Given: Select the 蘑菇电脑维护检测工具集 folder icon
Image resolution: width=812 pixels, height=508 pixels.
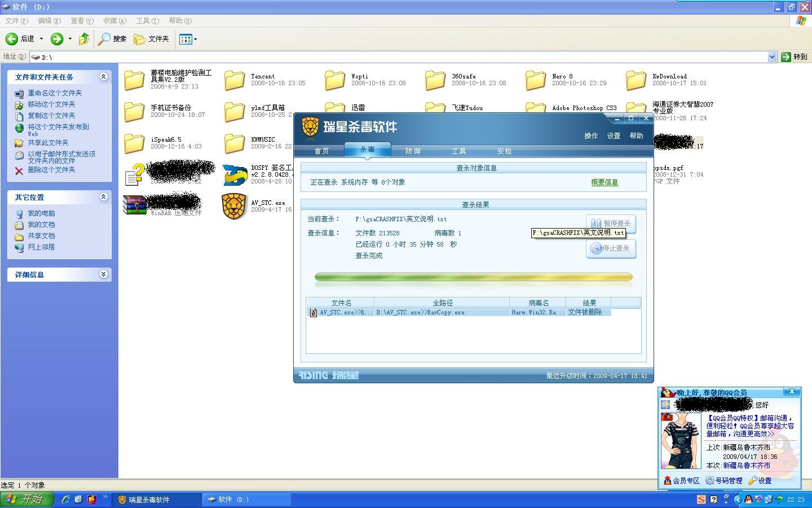Looking at the screenshot, I should pyautogui.click(x=134, y=80).
